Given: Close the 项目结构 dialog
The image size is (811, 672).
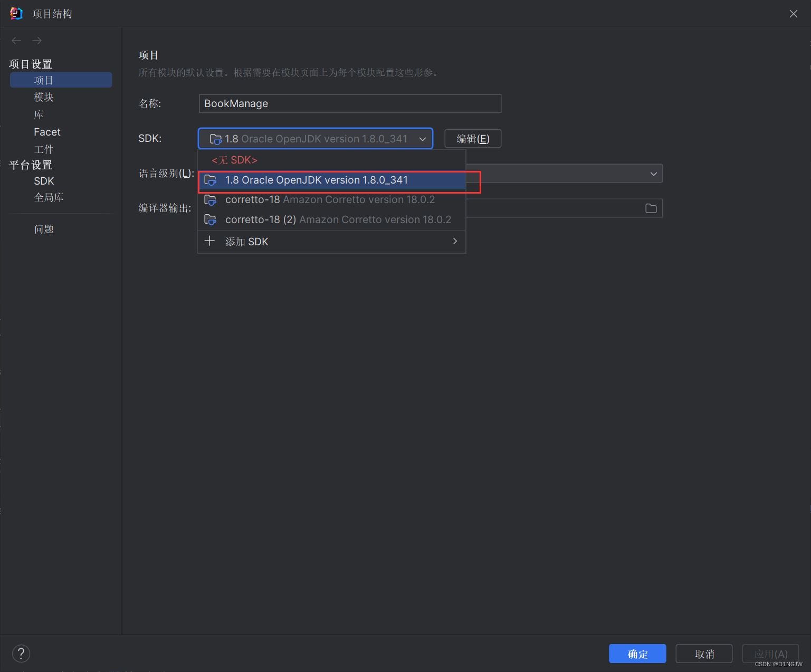Looking at the screenshot, I should [793, 14].
